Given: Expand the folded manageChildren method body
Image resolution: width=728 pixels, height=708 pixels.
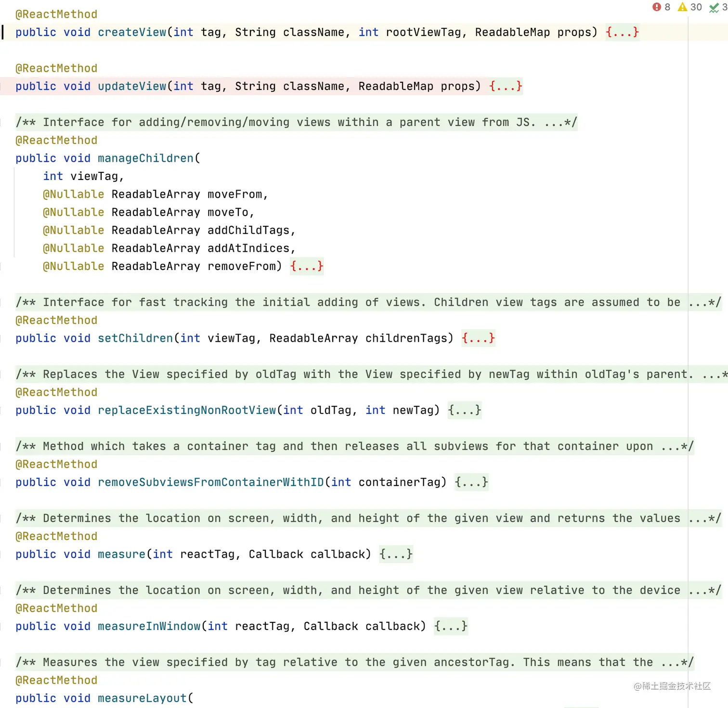Looking at the screenshot, I should (x=307, y=266).
